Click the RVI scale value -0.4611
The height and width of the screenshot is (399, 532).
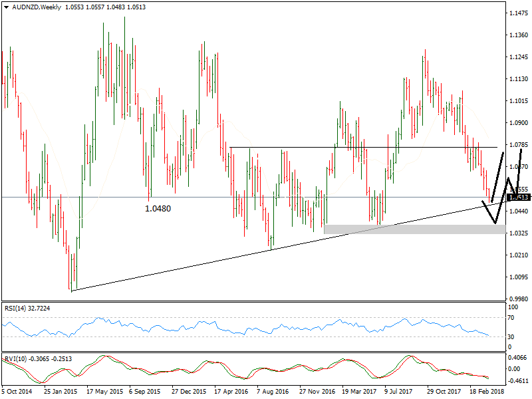pos(518,380)
